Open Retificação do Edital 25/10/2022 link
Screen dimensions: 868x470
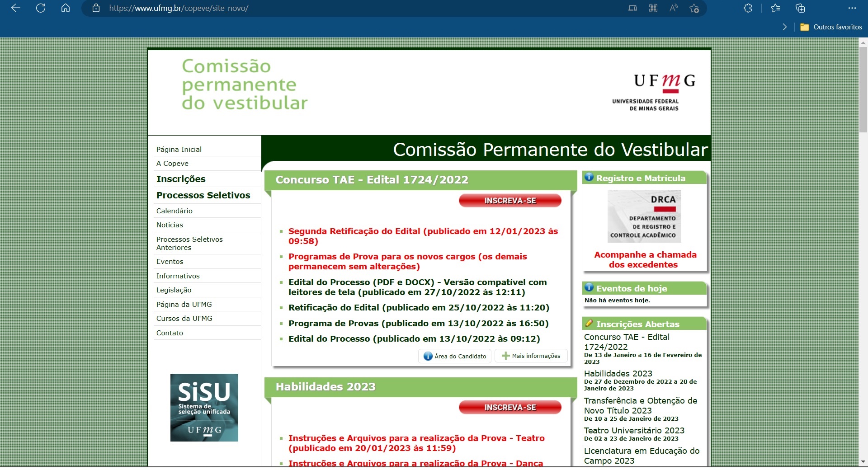click(419, 308)
